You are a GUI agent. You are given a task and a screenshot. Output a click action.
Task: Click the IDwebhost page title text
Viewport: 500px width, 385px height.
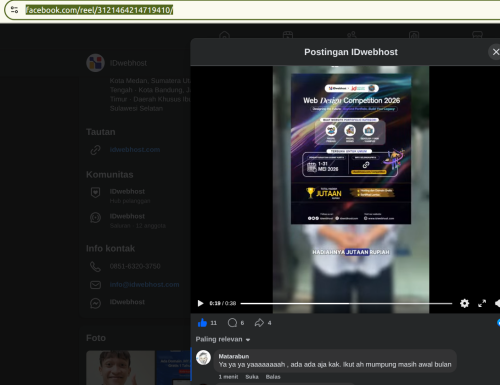point(128,63)
